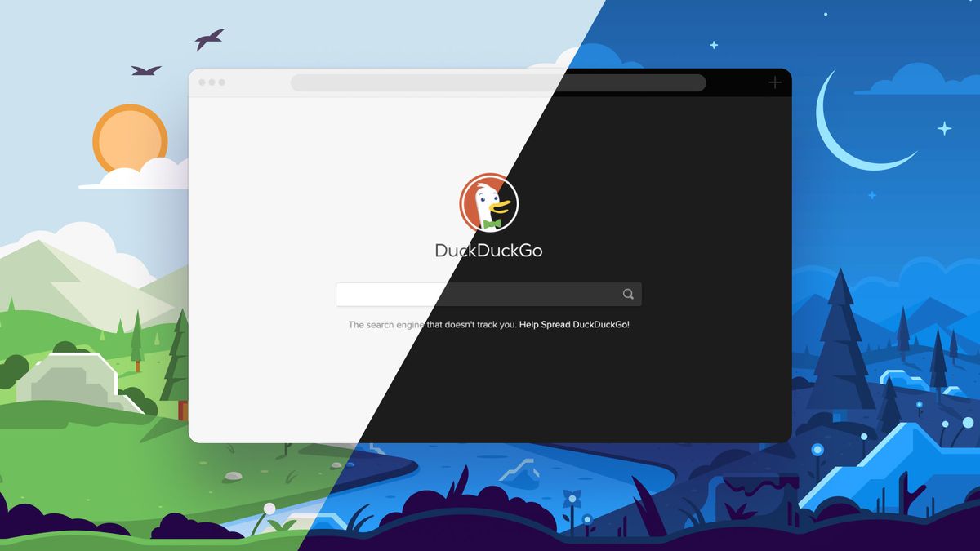Screen dimensions: 980x551
Task: Click the search magnifier icon
Action: pyautogui.click(x=627, y=294)
